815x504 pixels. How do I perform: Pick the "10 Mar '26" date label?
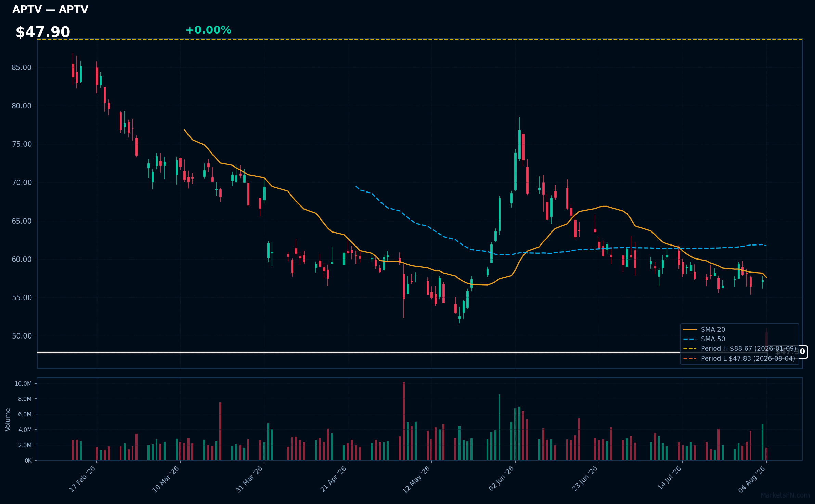coord(166,479)
